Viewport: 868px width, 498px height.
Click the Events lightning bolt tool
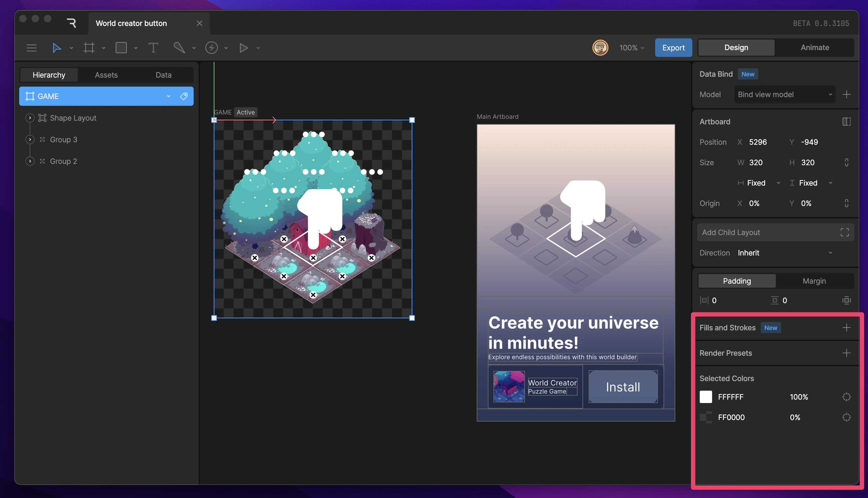tap(211, 48)
